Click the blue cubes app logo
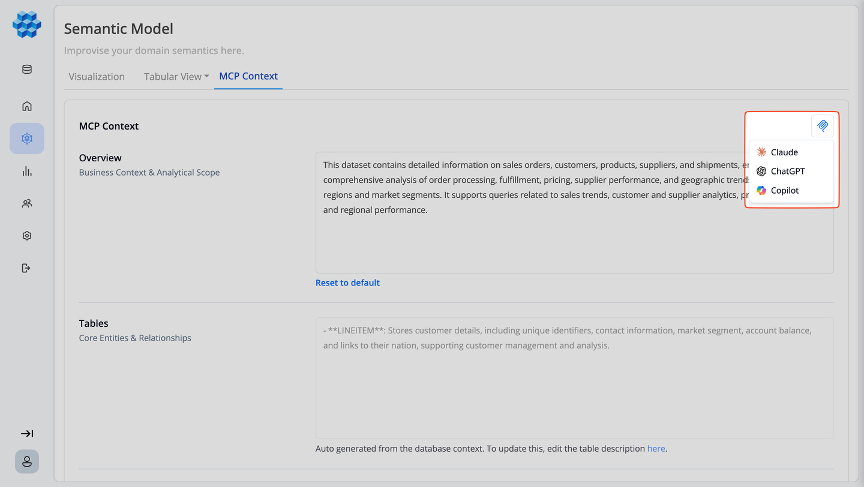This screenshot has width=864, height=488. [27, 25]
